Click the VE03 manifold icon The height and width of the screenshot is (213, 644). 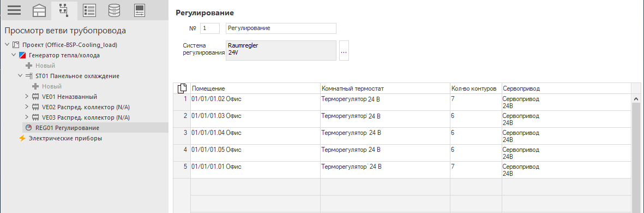pos(36,117)
